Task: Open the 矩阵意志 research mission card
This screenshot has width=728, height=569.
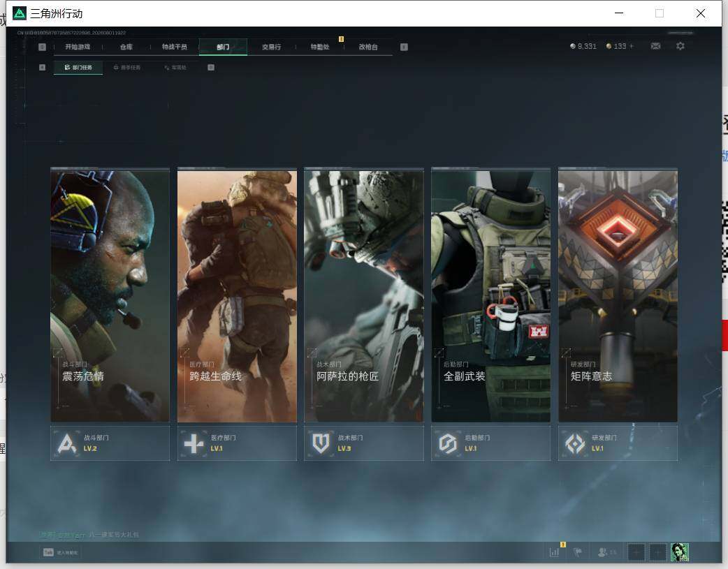Action: pos(618,295)
